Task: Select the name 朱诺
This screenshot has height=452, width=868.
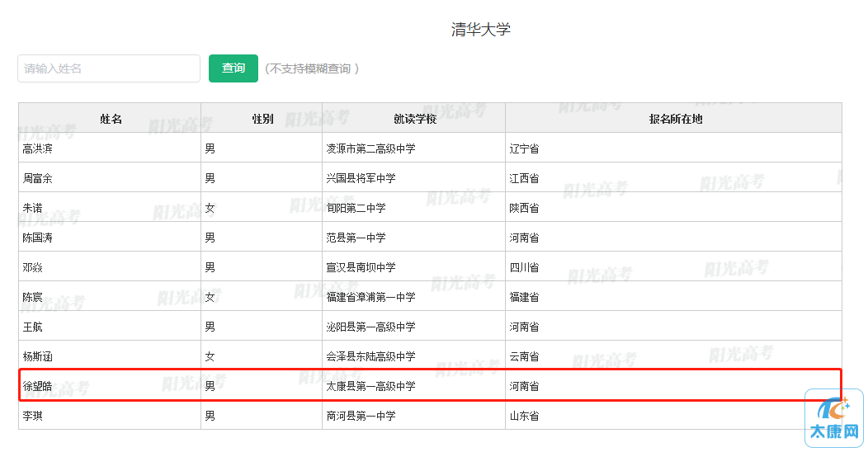Action: tap(33, 208)
